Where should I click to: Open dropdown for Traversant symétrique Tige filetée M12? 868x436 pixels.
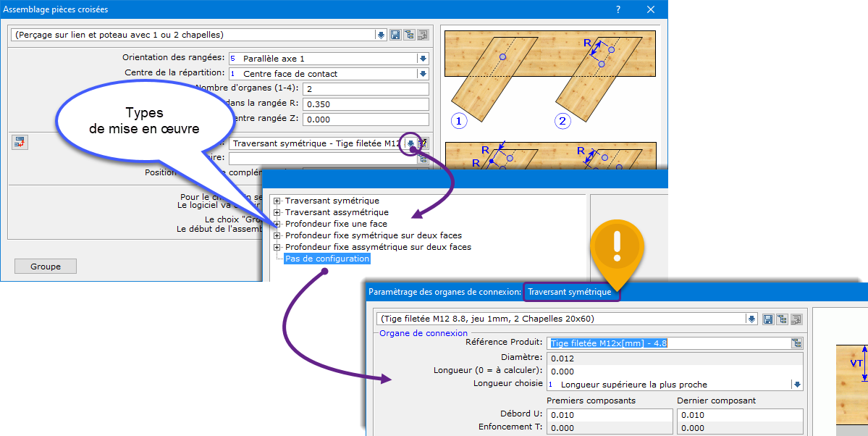(410, 143)
